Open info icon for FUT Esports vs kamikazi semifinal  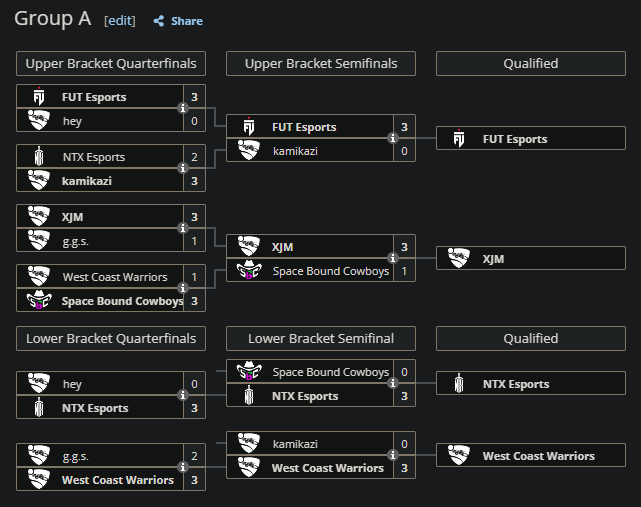tap(393, 138)
